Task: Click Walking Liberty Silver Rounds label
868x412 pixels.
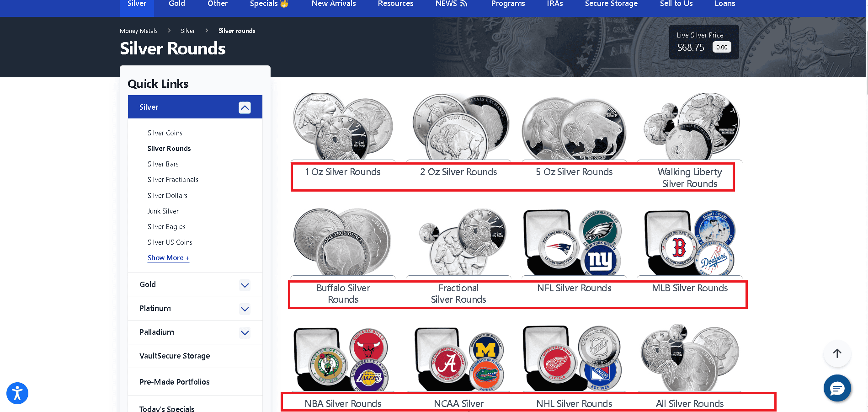Action: tap(690, 178)
